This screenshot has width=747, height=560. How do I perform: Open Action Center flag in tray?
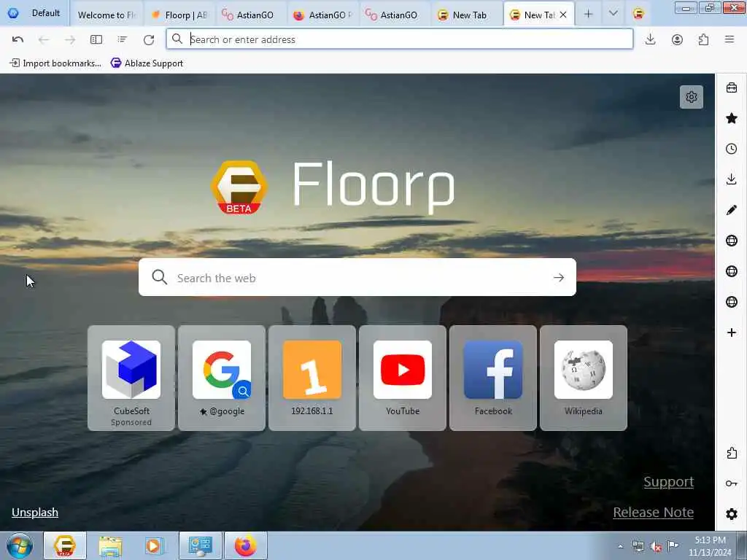pyautogui.click(x=673, y=546)
